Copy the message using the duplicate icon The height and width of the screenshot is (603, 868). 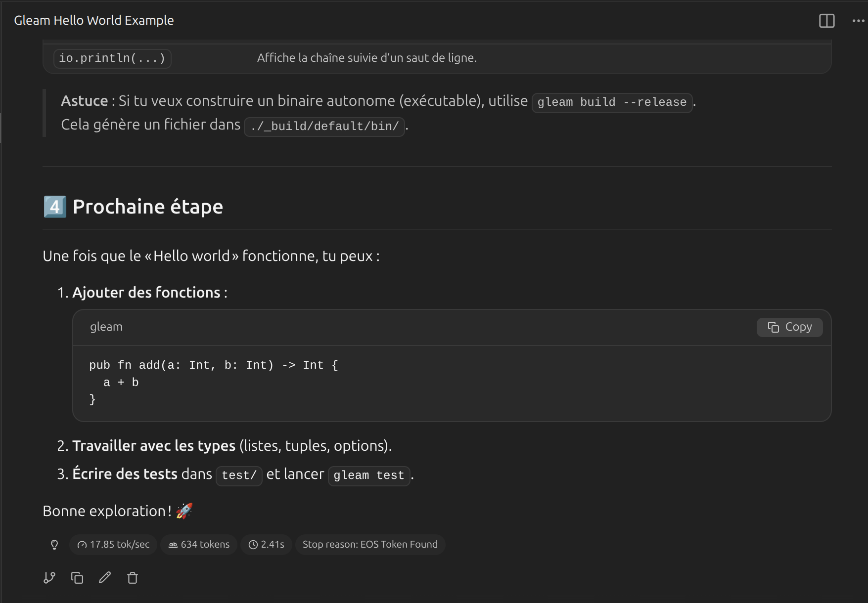[x=77, y=577]
